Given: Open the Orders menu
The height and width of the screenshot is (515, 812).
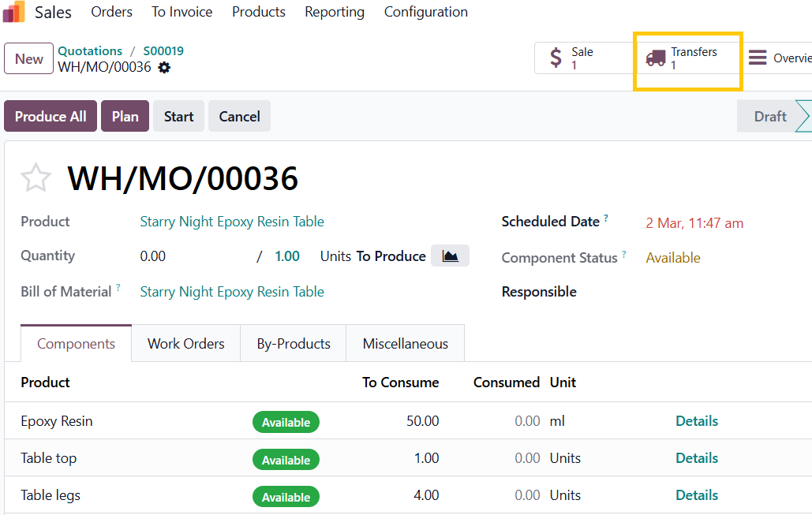Looking at the screenshot, I should pyautogui.click(x=111, y=12).
